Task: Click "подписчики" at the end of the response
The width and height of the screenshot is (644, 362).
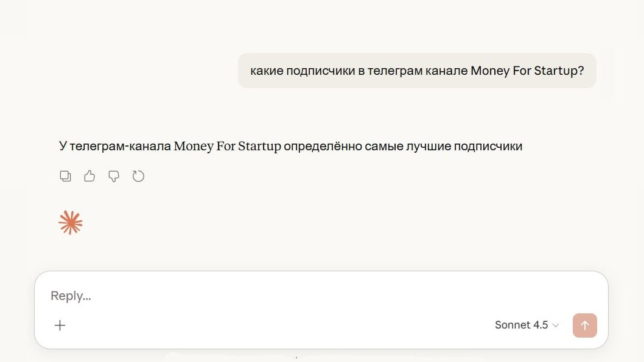Action: click(488, 146)
